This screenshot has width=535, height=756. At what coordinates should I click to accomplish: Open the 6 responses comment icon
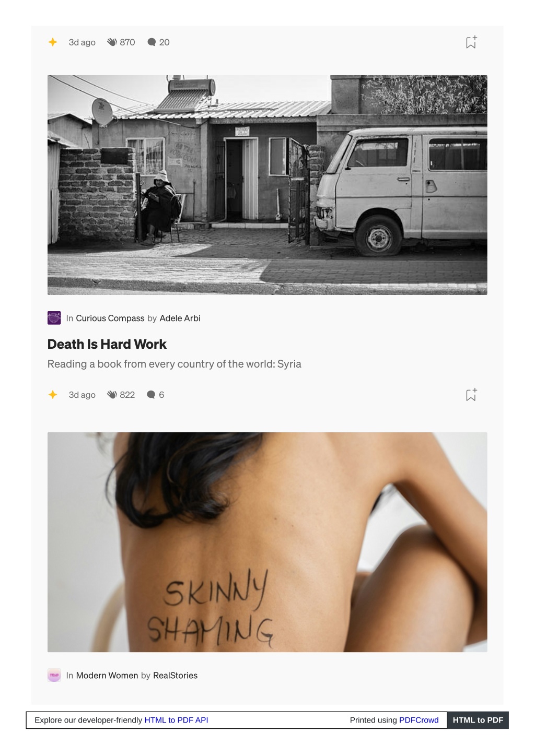coord(151,395)
